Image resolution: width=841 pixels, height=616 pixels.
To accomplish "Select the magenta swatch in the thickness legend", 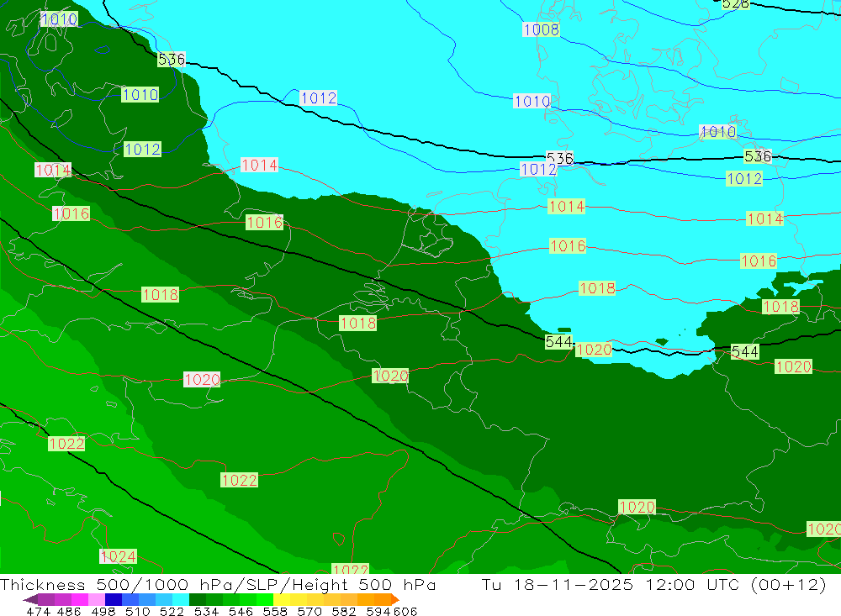I will tap(80, 599).
